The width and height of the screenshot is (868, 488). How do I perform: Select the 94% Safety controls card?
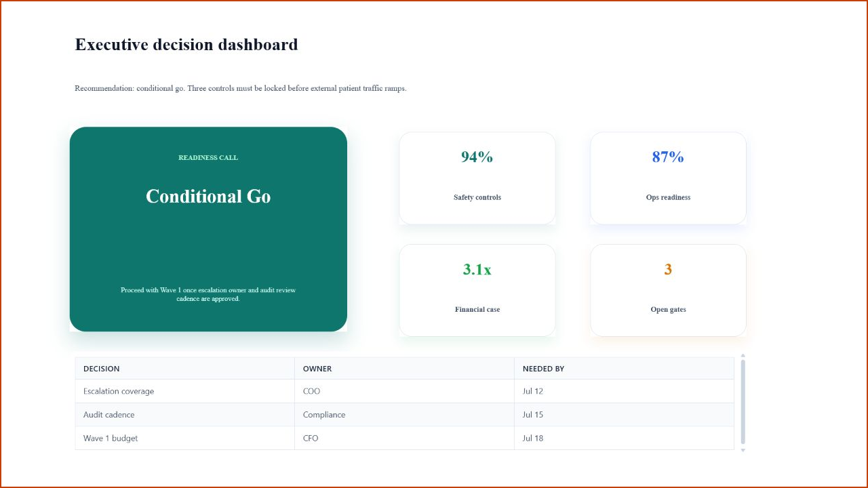[477, 178]
